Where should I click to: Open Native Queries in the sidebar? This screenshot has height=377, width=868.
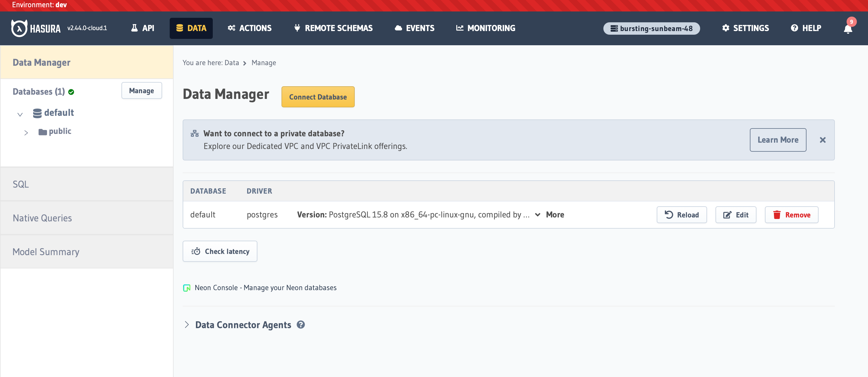tap(42, 218)
